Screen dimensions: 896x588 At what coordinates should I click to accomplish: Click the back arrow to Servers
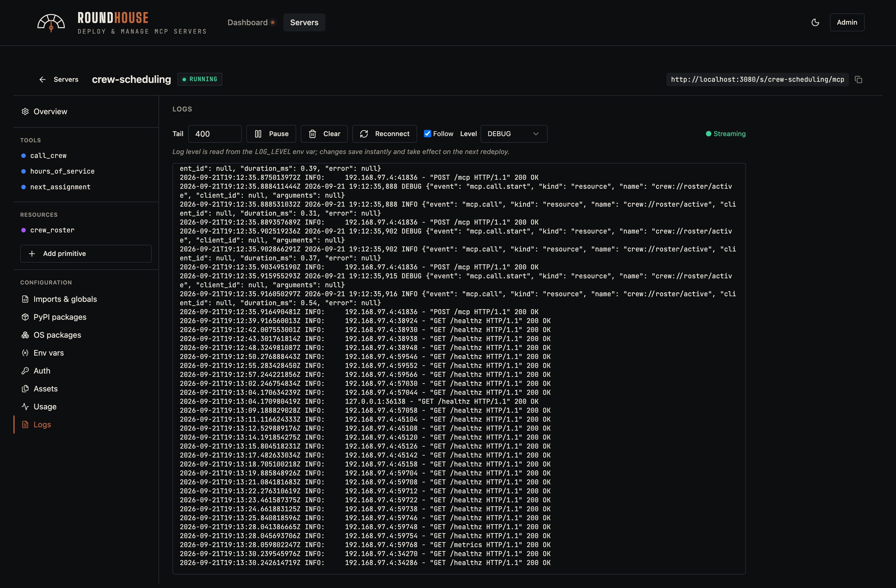click(42, 80)
